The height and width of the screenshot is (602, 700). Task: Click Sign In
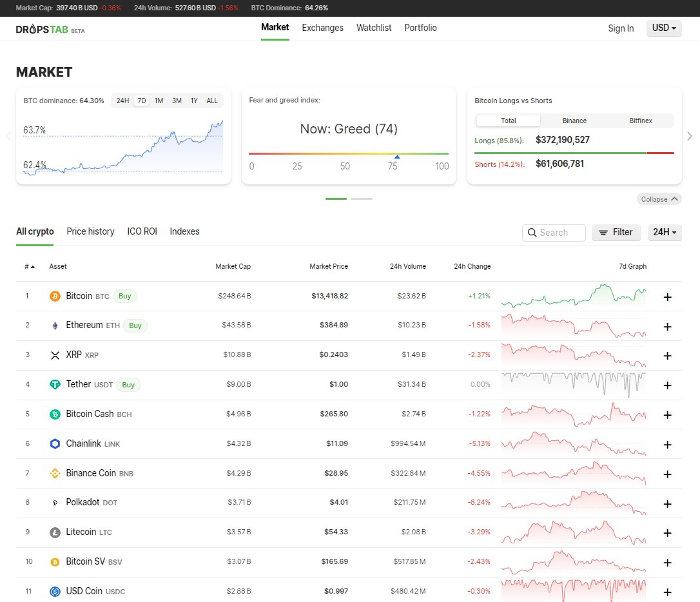point(621,28)
